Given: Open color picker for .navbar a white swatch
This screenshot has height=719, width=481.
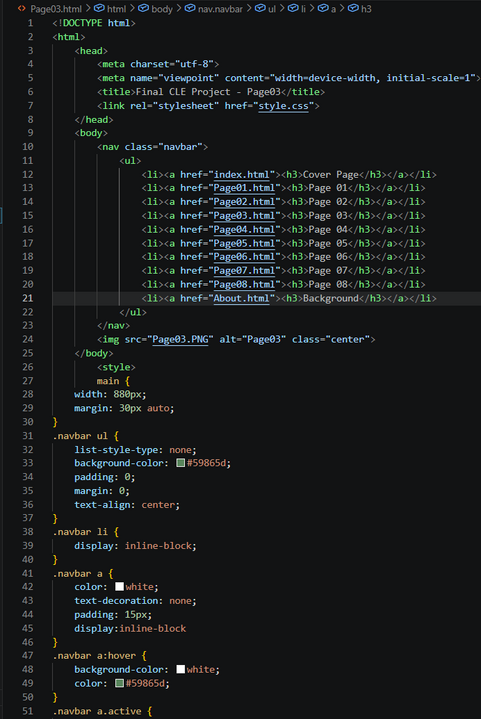Looking at the screenshot, I should coord(119,586).
